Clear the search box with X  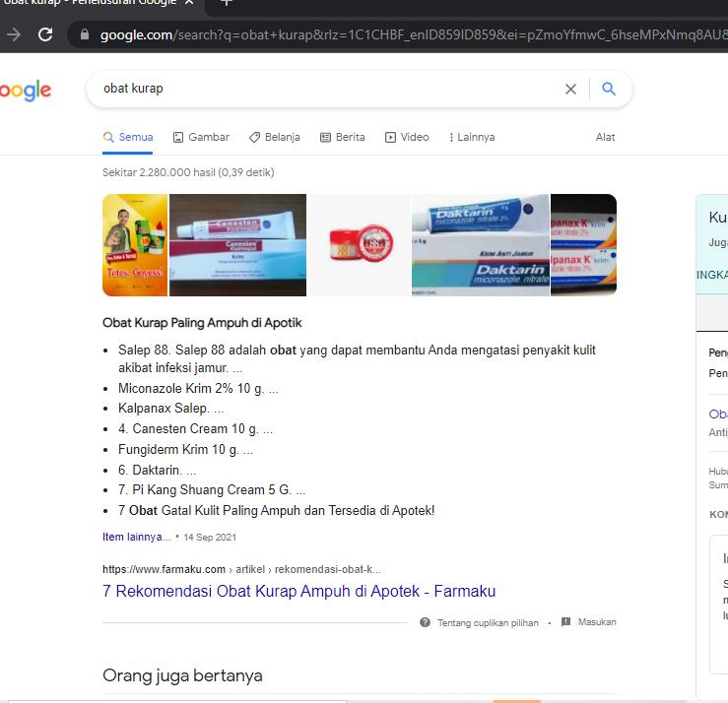pyautogui.click(x=570, y=89)
